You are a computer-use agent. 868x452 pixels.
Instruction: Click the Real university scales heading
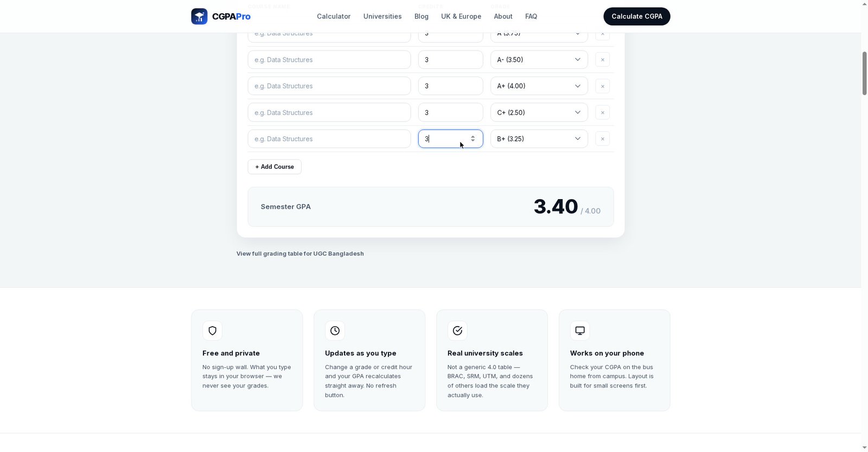pyautogui.click(x=485, y=353)
